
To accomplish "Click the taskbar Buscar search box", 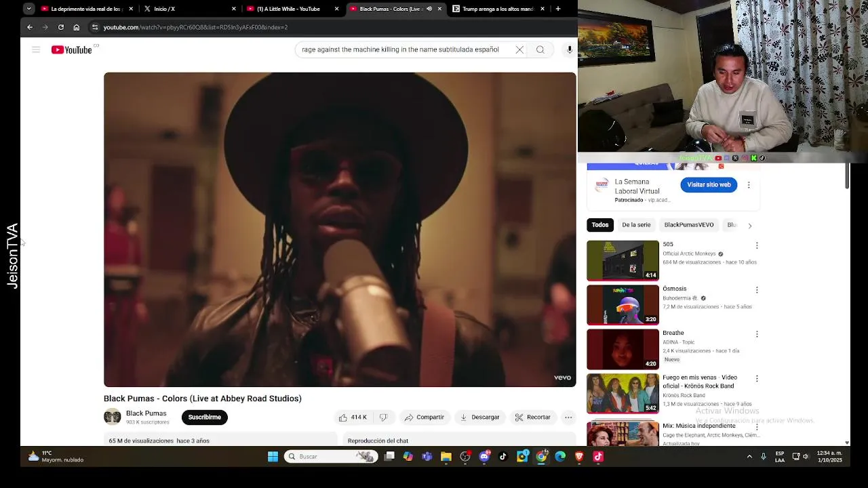I will tap(331, 457).
